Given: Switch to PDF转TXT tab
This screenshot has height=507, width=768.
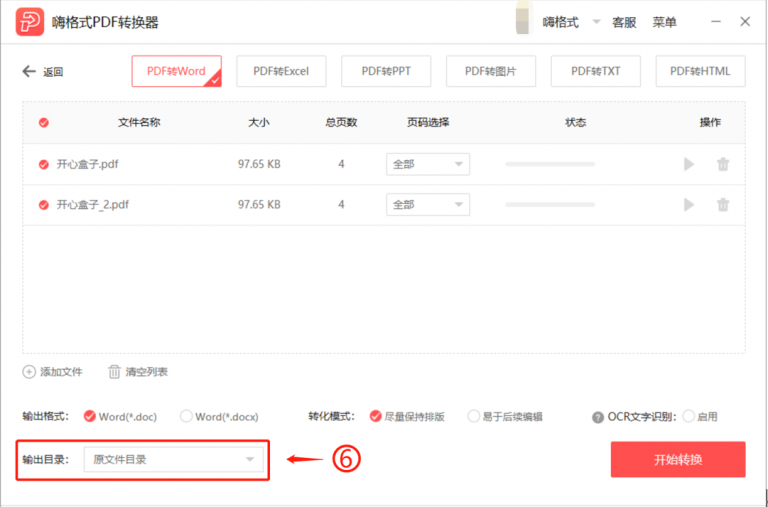Looking at the screenshot, I should [x=596, y=71].
